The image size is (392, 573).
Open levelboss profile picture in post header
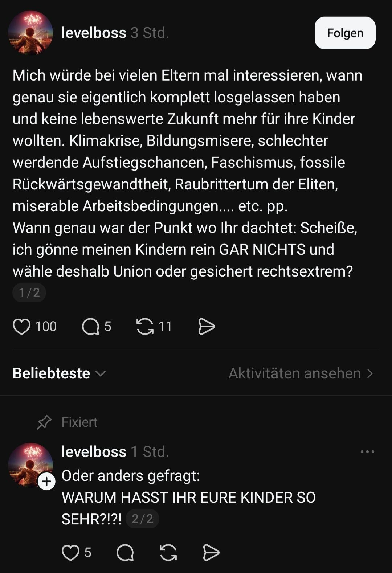click(x=30, y=33)
